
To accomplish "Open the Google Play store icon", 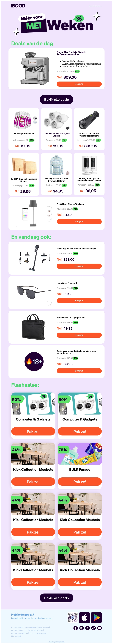I will click(96, 617).
